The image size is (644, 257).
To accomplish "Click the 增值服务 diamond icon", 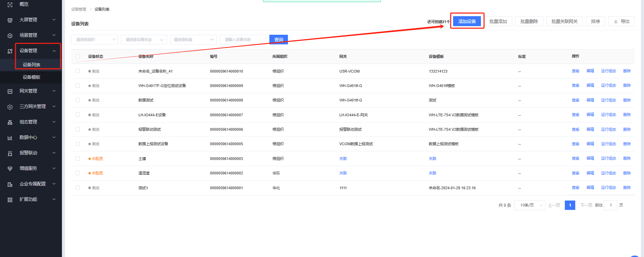I will coord(10,169).
